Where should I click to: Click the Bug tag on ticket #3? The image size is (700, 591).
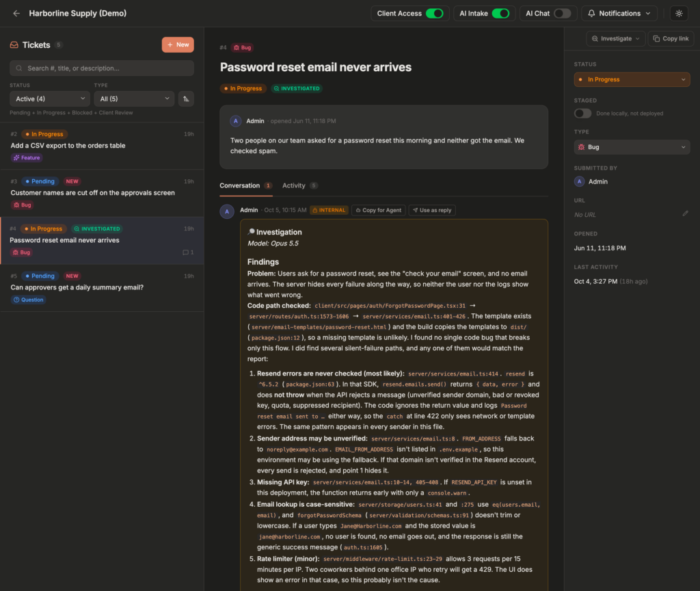23,205
